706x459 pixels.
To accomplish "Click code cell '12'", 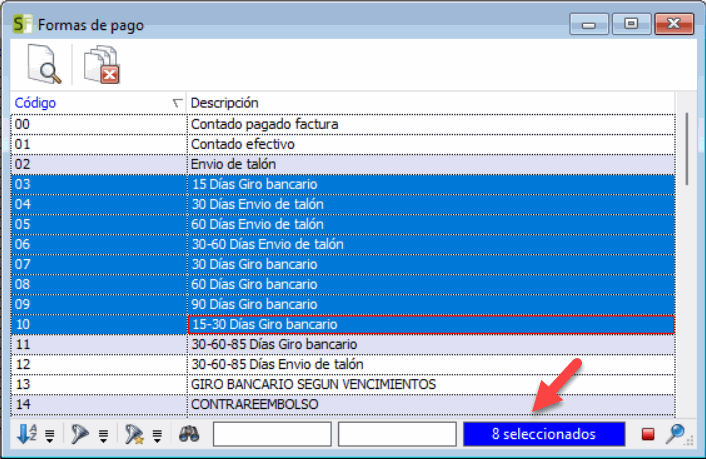I will tap(99, 364).
